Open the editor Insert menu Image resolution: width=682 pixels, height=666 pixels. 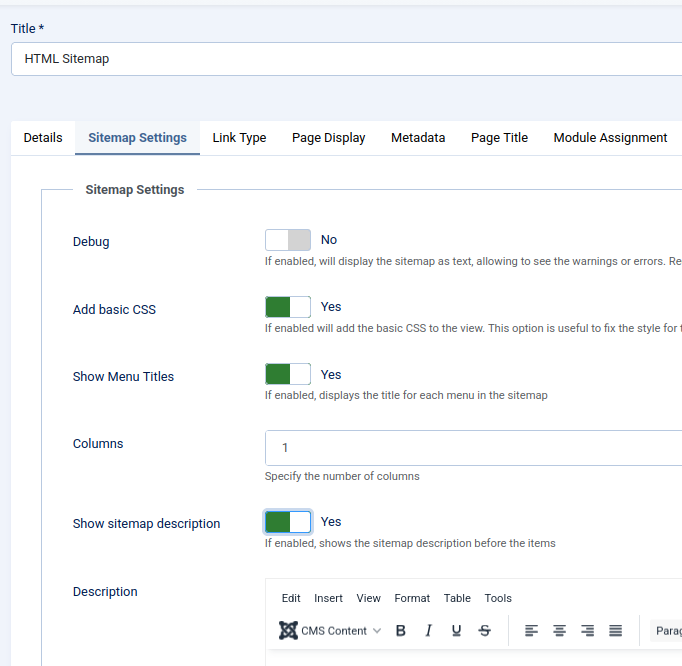[328, 598]
